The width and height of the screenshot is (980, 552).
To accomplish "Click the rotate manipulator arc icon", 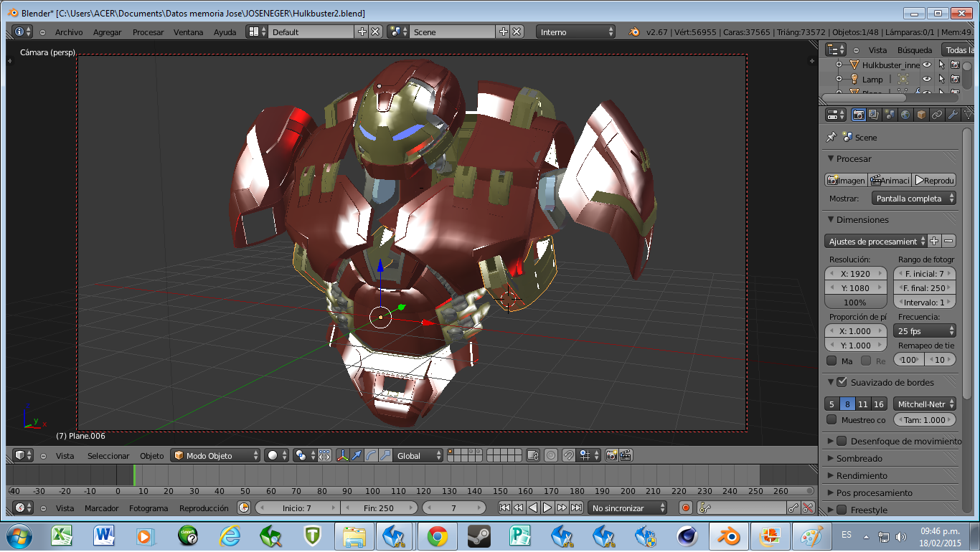I will coord(372,455).
